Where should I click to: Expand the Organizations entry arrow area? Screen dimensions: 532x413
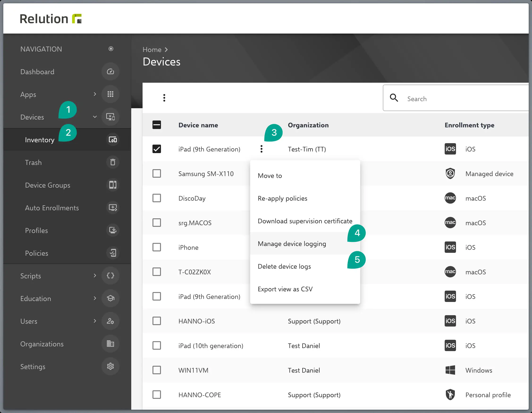click(94, 344)
